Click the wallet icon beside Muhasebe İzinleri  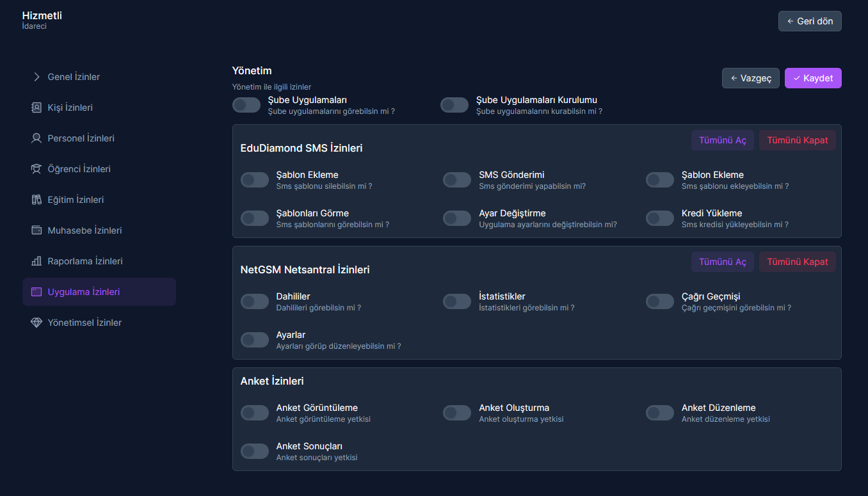36,230
